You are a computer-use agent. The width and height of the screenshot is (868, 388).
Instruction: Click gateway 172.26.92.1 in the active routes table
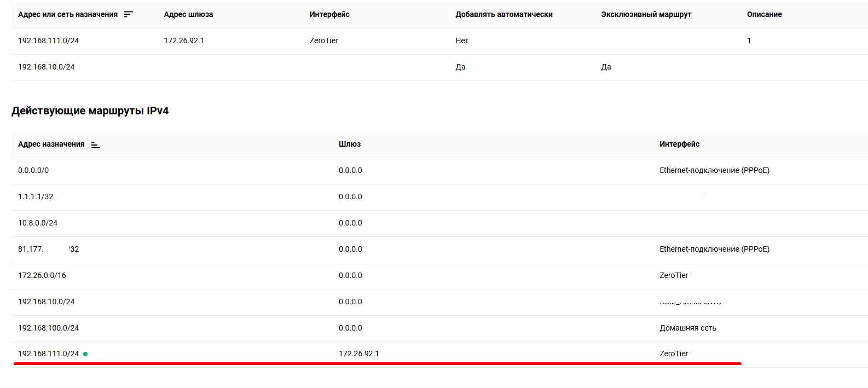pyautogui.click(x=358, y=354)
